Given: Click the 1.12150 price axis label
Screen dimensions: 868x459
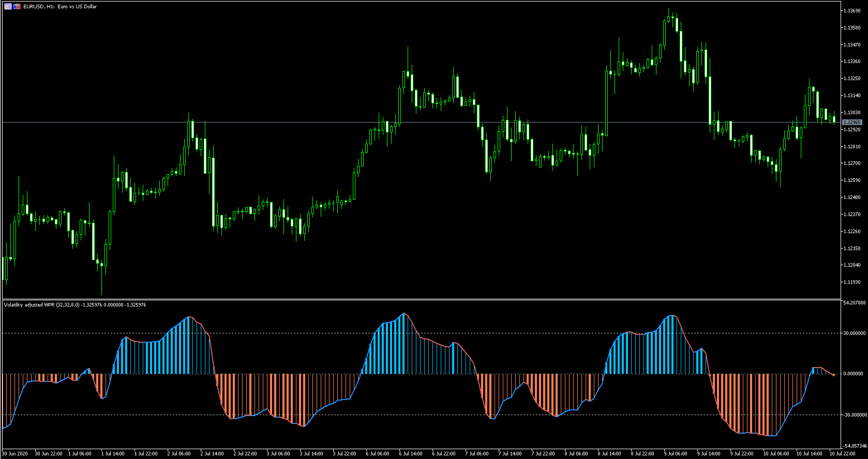Looking at the screenshot, I should pos(852,249).
